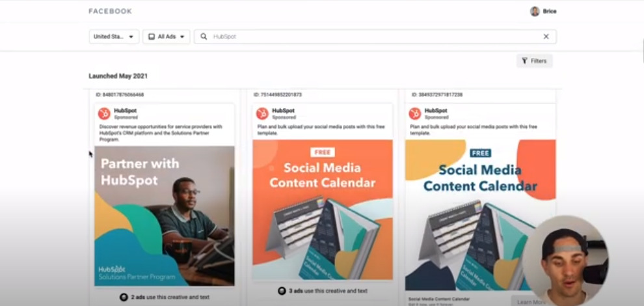Click the funnel icon in Filters

(524, 61)
